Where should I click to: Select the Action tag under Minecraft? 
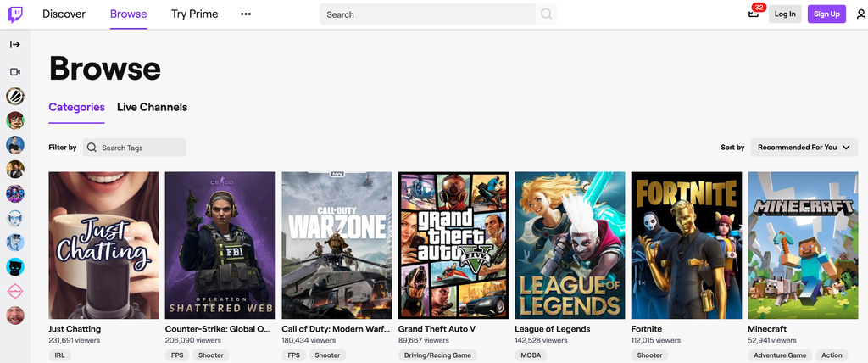tap(832, 355)
